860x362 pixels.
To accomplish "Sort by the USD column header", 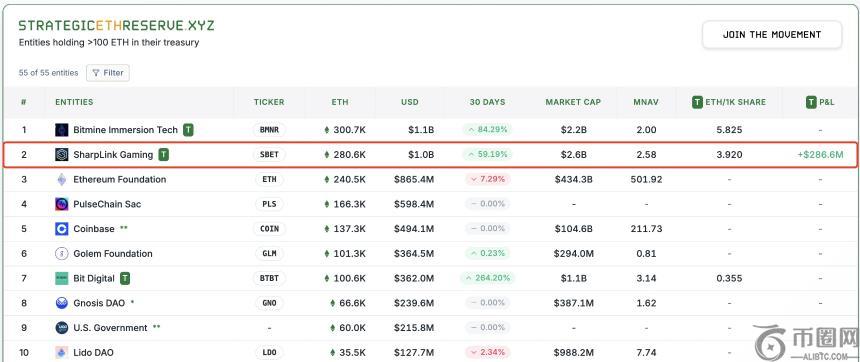I will [x=410, y=102].
